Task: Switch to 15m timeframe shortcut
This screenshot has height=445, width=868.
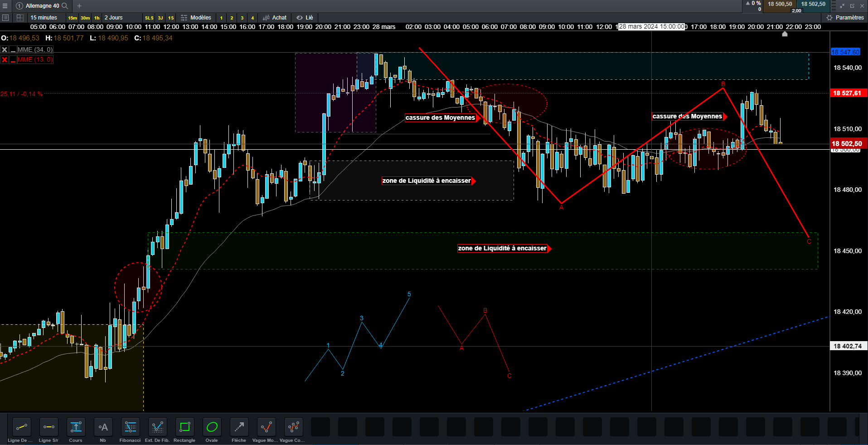Action: pos(73,18)
